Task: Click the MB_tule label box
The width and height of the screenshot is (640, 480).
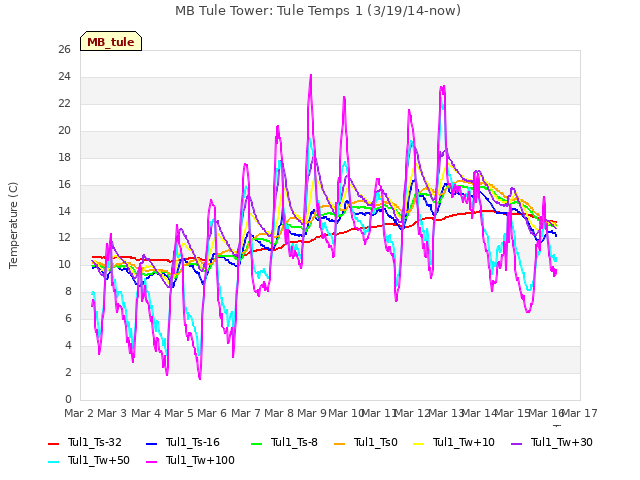Action: [x=111, y=41]
